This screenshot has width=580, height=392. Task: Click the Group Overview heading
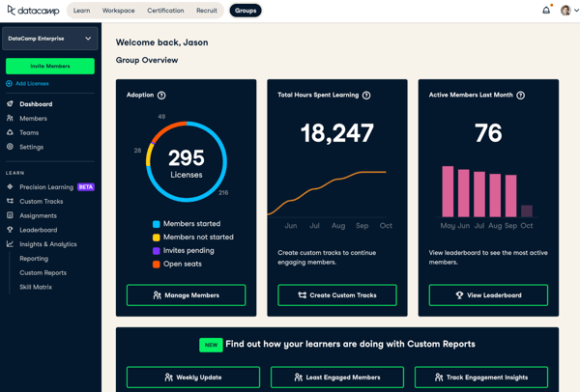coord(147,60)
